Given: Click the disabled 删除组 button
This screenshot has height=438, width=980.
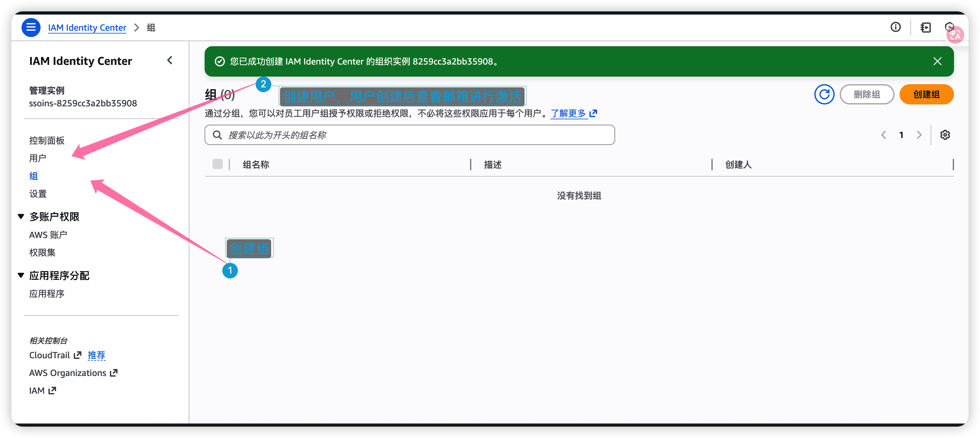Looking at the screenshot, I should [x=866, y=94].
